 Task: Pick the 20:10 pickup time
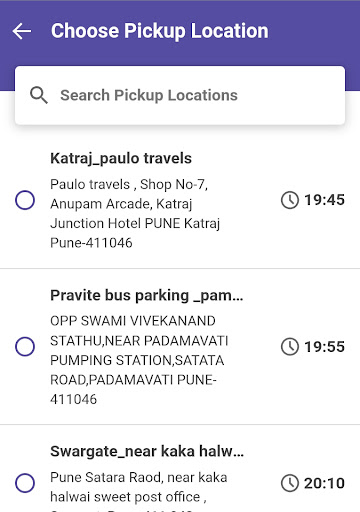(x=324, y=483)
